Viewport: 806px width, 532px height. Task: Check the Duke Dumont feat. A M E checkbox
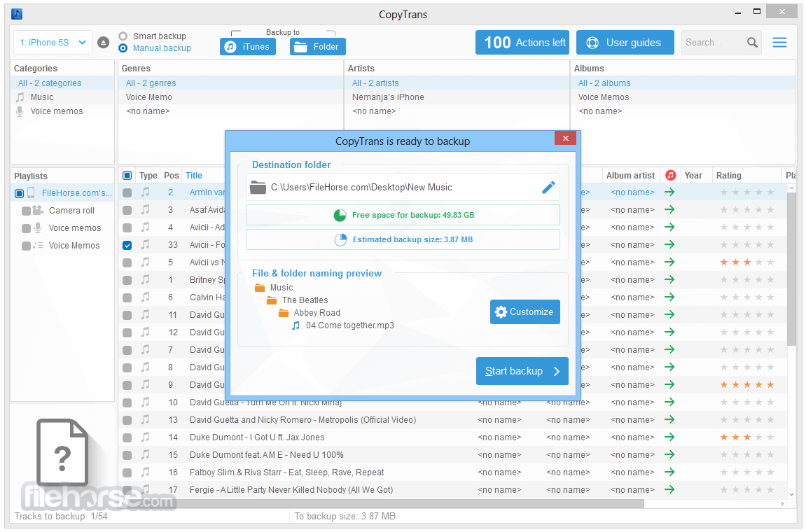pyautogui.click(x=127, y=455)
